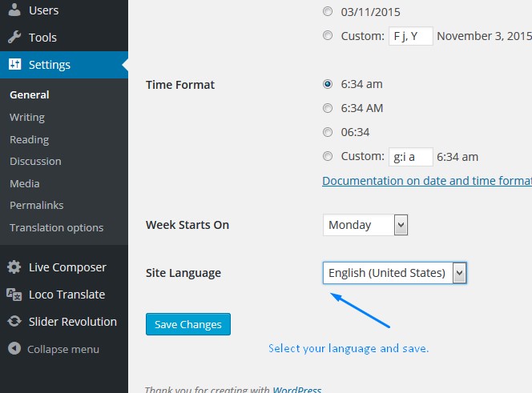Go to Permalinks settings
The image size is (532, 393).
(36, 205)
